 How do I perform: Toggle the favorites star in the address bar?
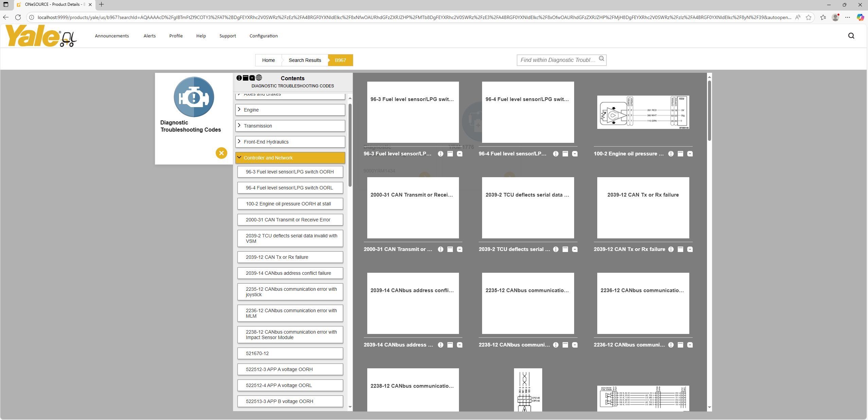809,17
